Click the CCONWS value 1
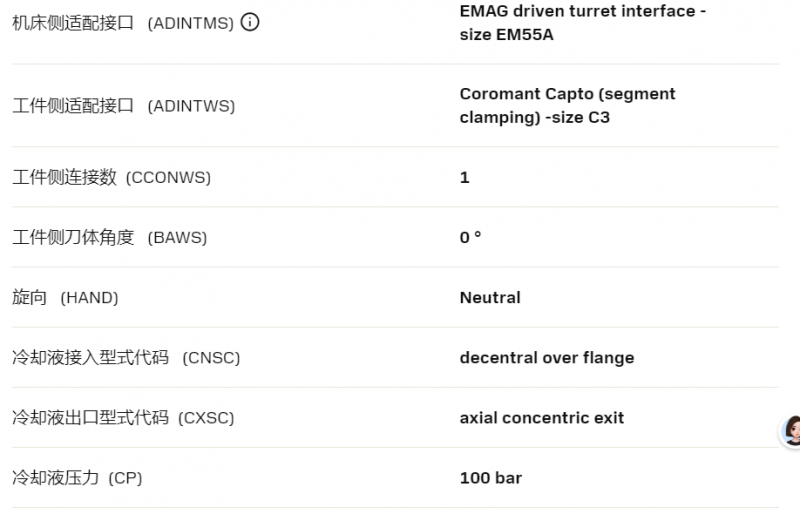The height and width of the screenshot is (514, 800). pyautogui.click(x=464, y=177)
